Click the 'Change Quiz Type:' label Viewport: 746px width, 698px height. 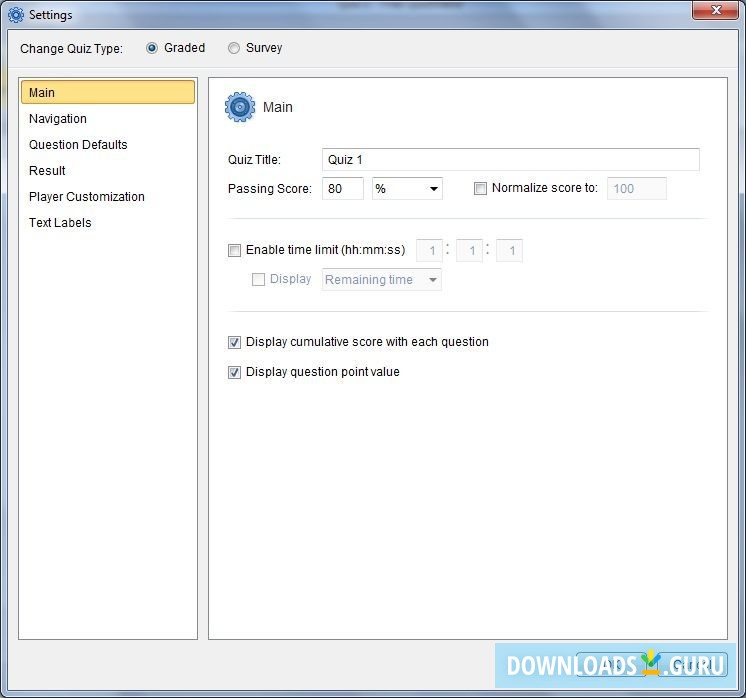click(x=71, y=49)
